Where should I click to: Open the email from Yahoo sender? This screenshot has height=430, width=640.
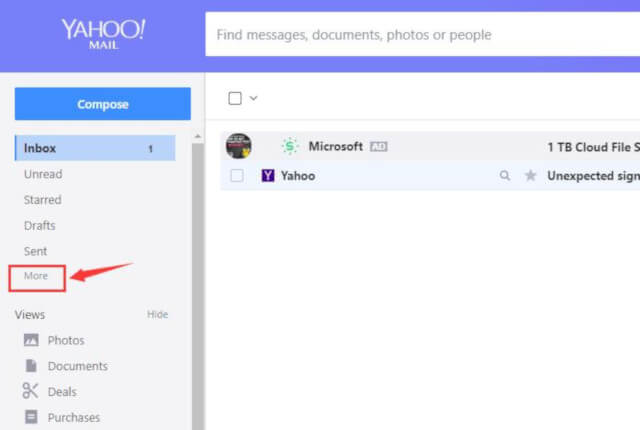pos(431,176)
